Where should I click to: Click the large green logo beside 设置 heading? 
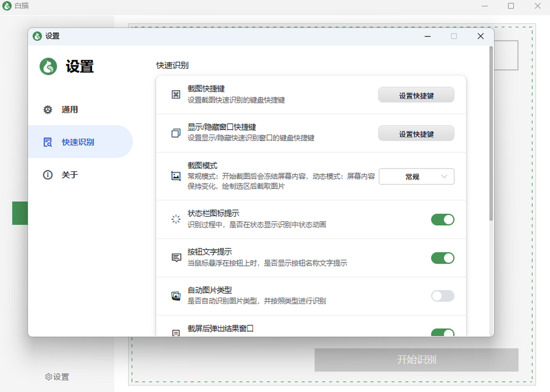[48, 66]
